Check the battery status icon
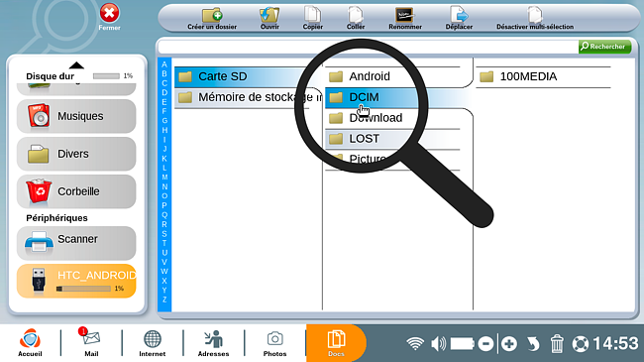Screen dimensions: 644x362 pyautogui.click(x=462, y=343)
